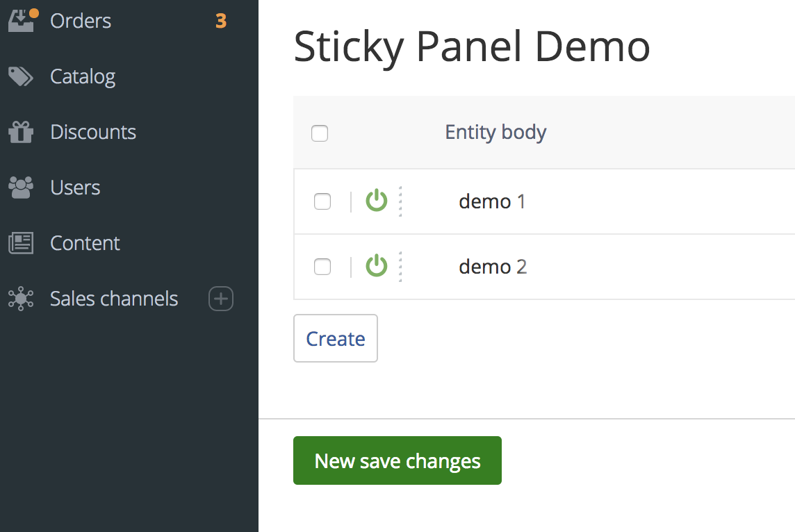
Task: Click the Orders inbox icon in sidebar
Action: click(21, 20)
